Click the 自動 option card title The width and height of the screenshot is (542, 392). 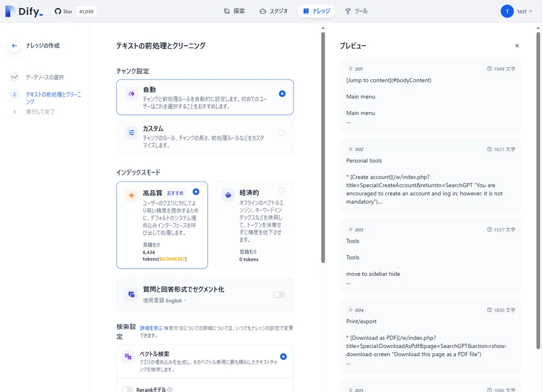[150, 90]
